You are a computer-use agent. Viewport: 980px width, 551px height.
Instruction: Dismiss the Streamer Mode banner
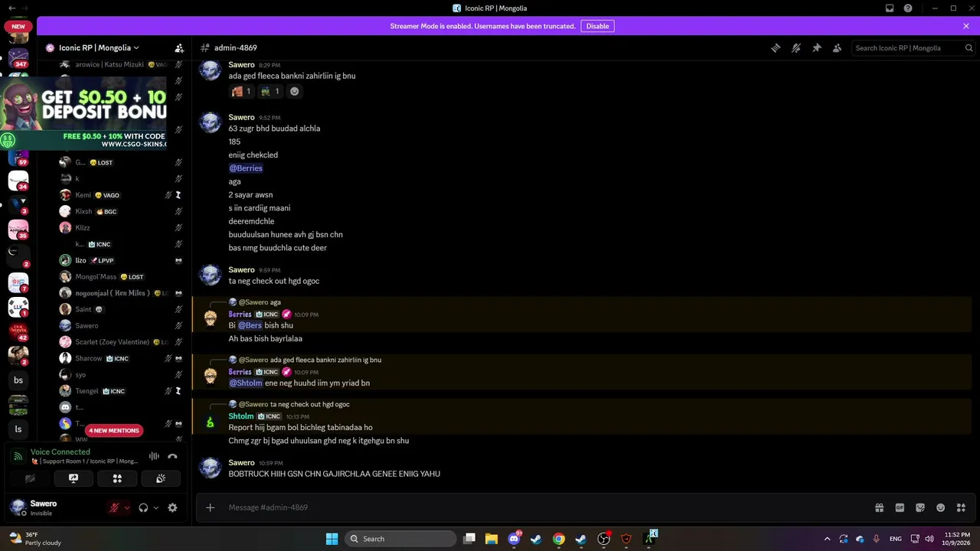(966, 26)
